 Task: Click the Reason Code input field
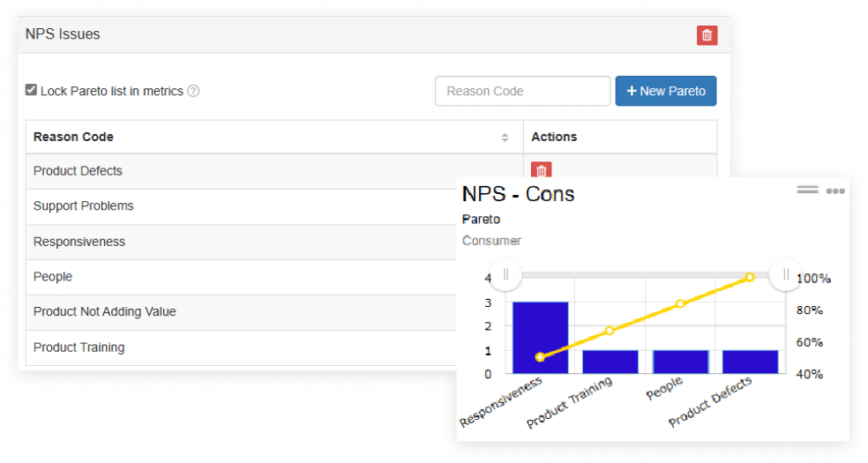[x=522, y=91]
